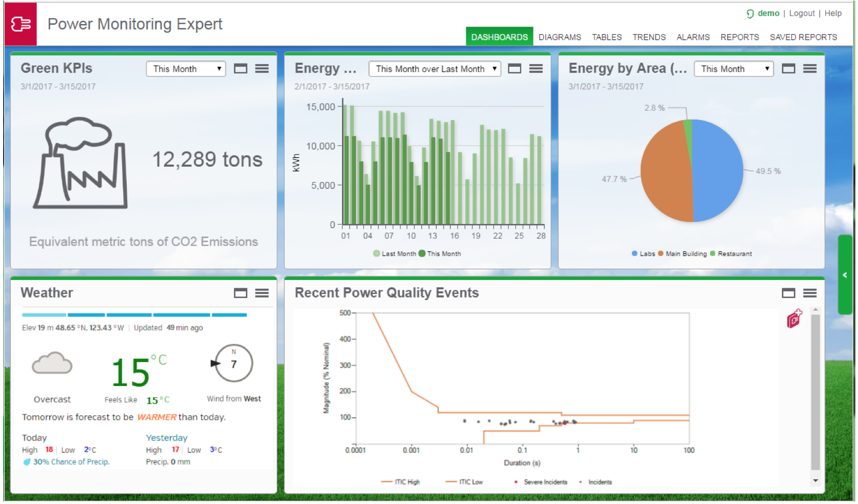The height and width of the screenshot is (504, 858).
Task: Open the Energy by Area gadget menu
Action: click(x=810, y=69)
